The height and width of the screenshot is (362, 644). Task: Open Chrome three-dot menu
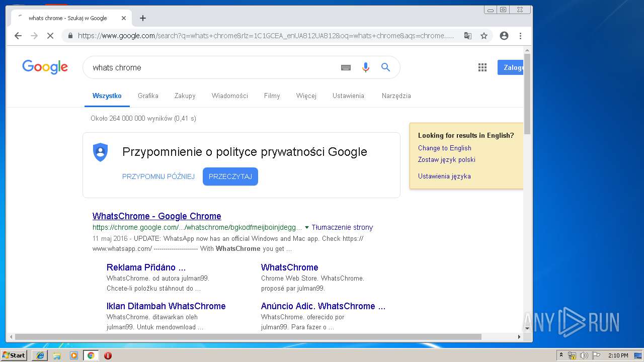click(520, 36)
